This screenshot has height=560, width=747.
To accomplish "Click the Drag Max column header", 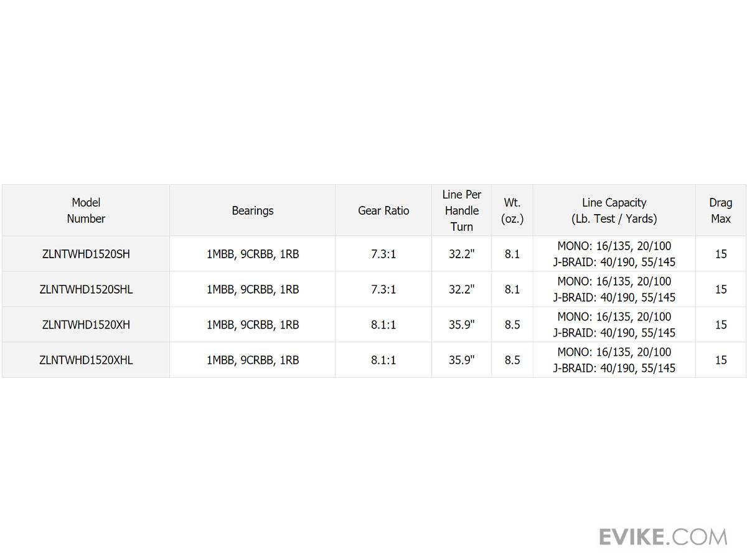I will tap(720, 210).
